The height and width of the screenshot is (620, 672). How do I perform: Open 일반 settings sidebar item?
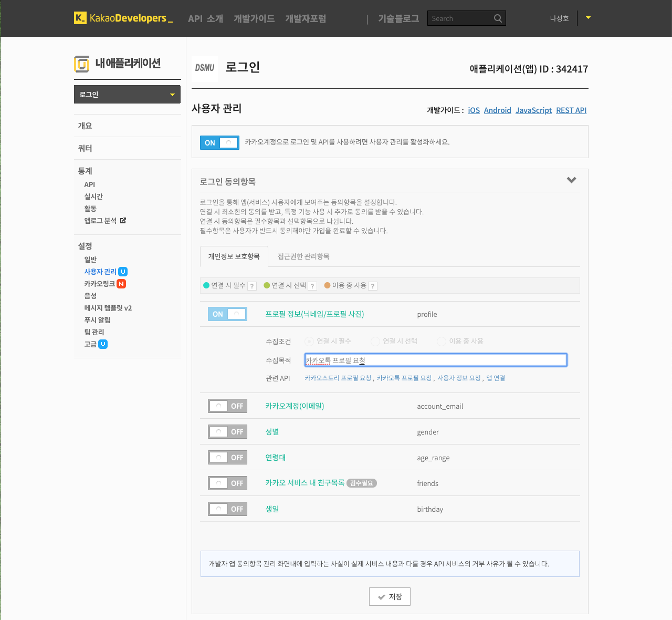pos(90,260)
